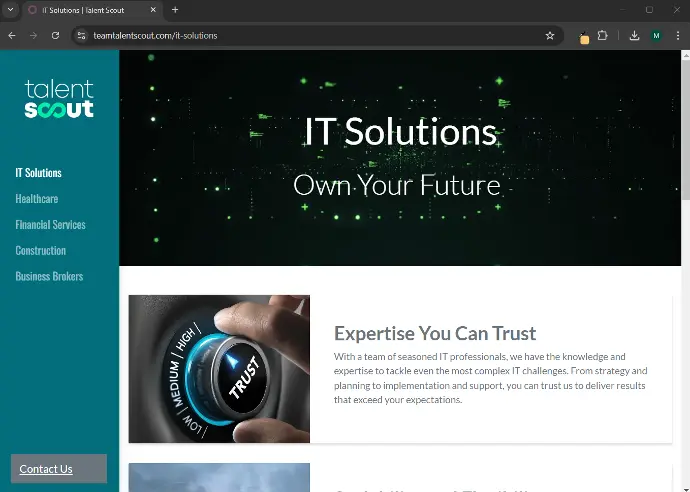
Task: Expand the tab search dropdown arrow
Action: (10, 10)
